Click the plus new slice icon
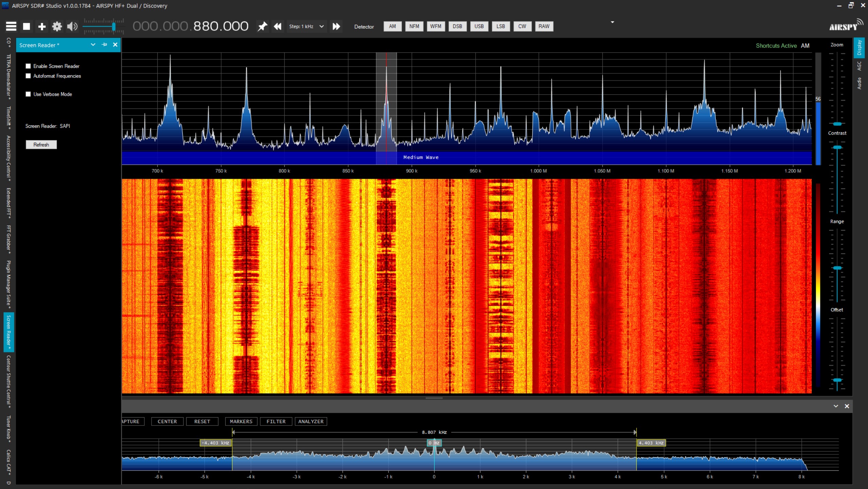 42,26
